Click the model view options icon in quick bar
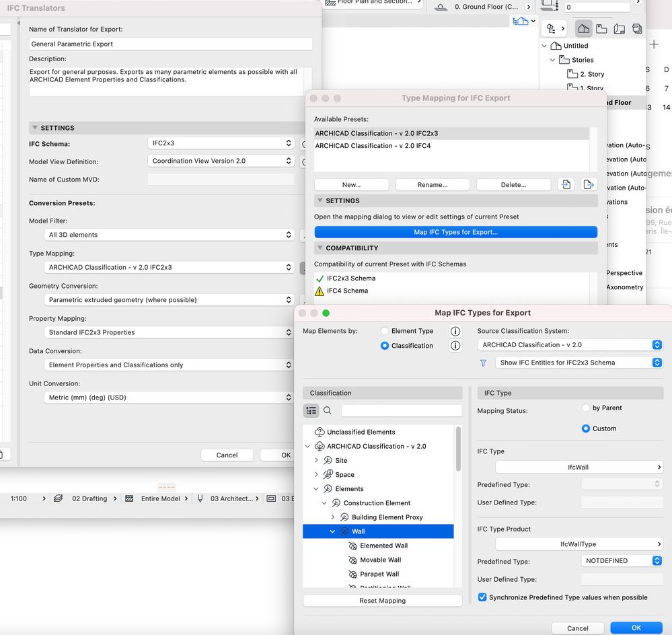Screen dimensions: 672x635 tap(271, 498)
